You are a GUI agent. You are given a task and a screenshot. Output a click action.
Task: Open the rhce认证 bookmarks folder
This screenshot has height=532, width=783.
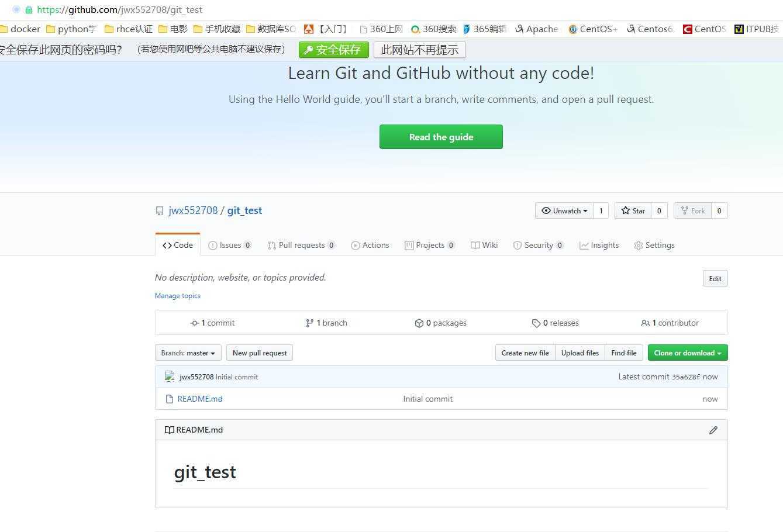pos(129,29)
